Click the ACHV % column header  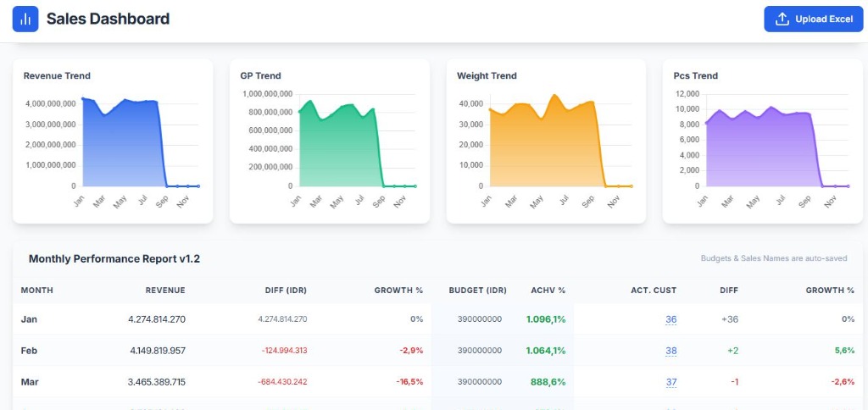coord(546,291)
